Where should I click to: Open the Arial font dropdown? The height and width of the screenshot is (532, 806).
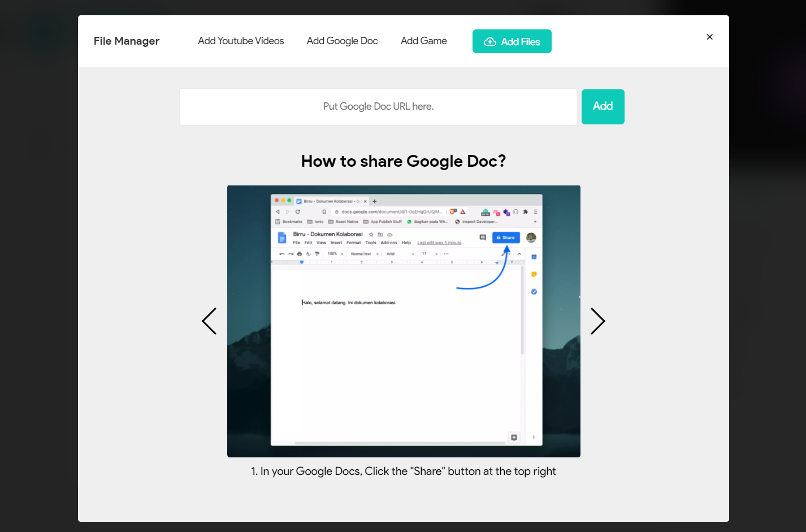point(400,254)
